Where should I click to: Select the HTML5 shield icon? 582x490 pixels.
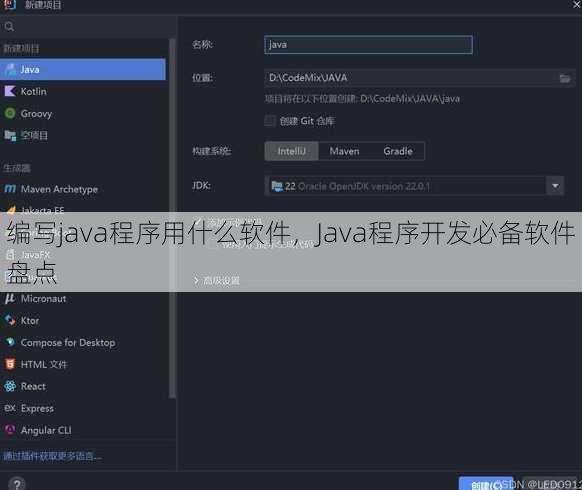click(x=10, y=364)
